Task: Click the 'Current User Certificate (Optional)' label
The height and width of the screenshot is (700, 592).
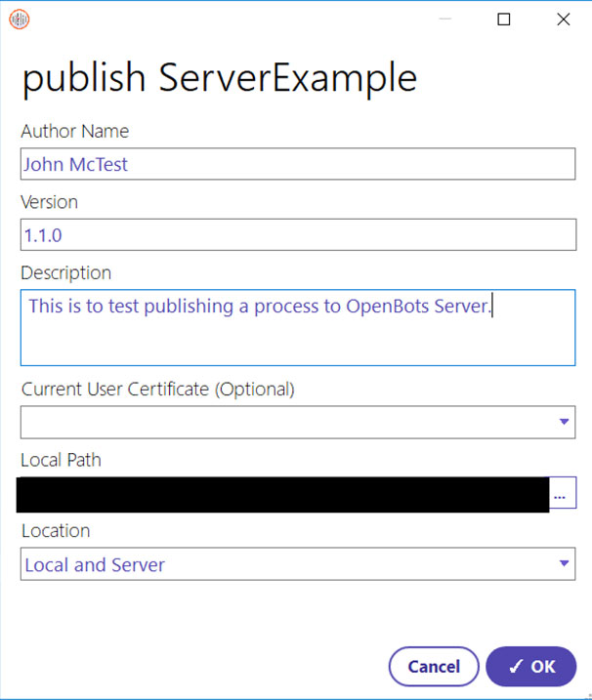Action: (x=157, y=390)
